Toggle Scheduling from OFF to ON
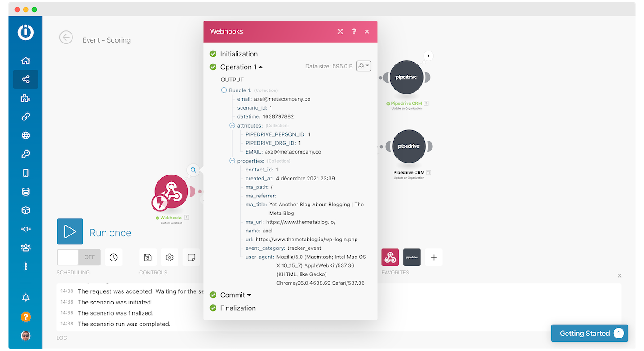644x351 pixels. pos(79,257)
